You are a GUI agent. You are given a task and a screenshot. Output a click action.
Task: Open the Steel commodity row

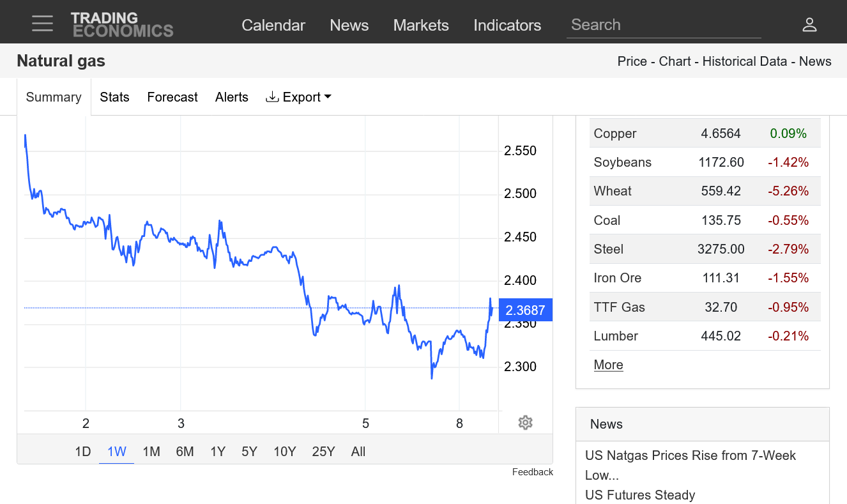coord(705,249)
